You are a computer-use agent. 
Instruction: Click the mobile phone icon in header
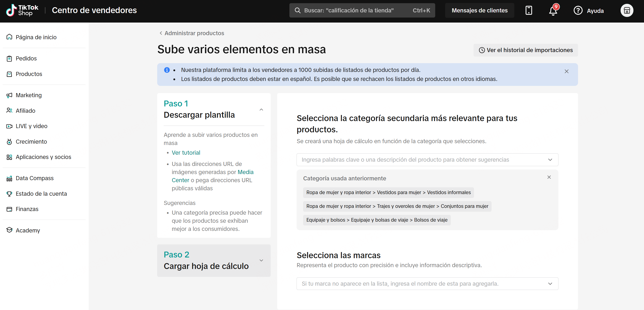(528, 11)
